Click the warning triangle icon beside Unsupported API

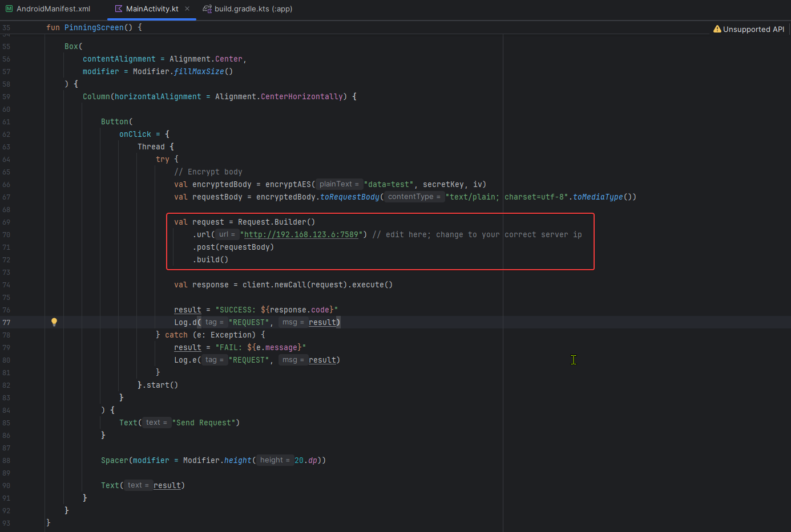coord(717,29)
